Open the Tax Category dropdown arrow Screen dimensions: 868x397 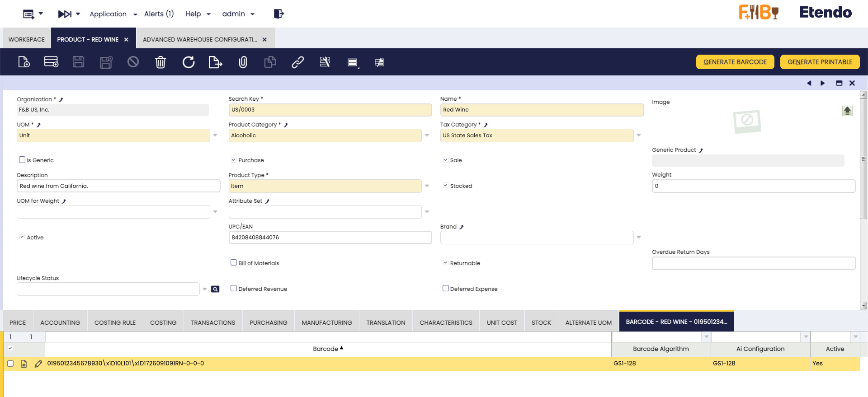(x=639, y=135)
